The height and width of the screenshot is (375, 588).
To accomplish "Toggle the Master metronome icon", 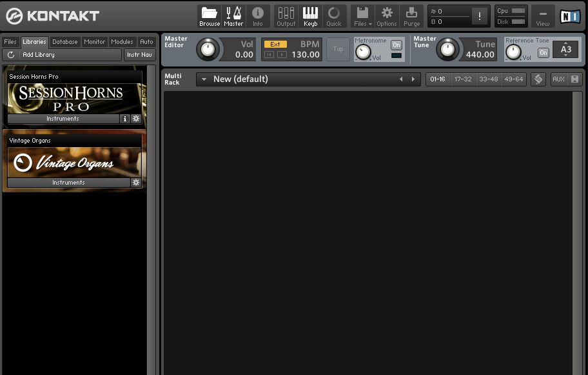I will (x=233, y=17).
